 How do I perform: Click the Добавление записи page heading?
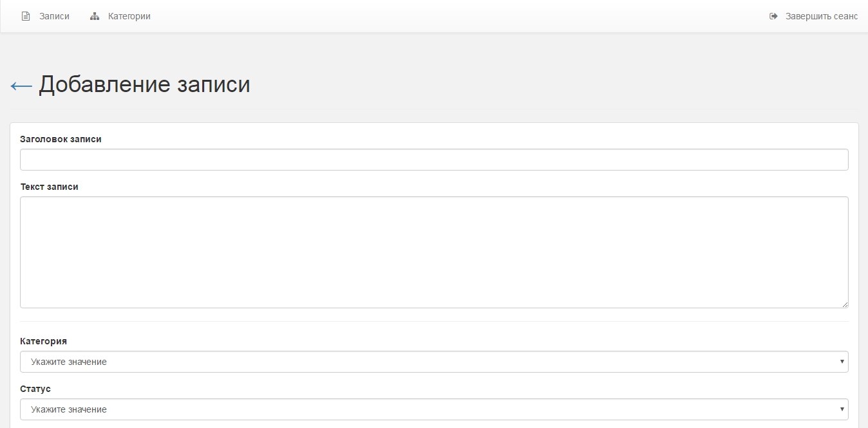[144, 85]
